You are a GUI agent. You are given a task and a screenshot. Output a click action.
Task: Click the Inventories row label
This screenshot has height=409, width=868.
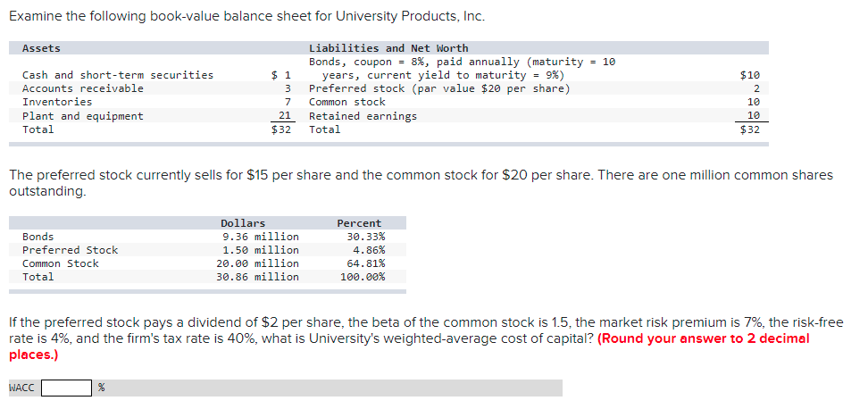coord(57,102)
